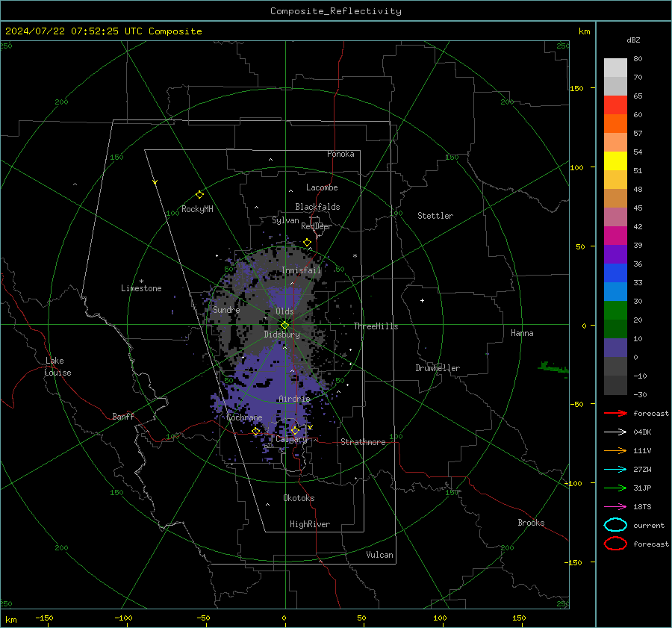Click the yellow diamond marker beside RockyMH
This screenshot has width=672, height=628.
click(199, 195)
